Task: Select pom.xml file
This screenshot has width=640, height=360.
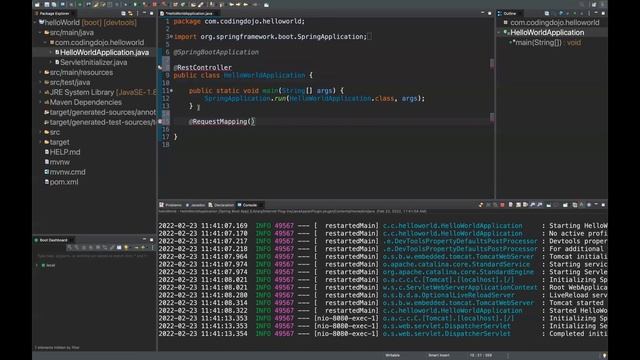Action: (x=64, y=182)
